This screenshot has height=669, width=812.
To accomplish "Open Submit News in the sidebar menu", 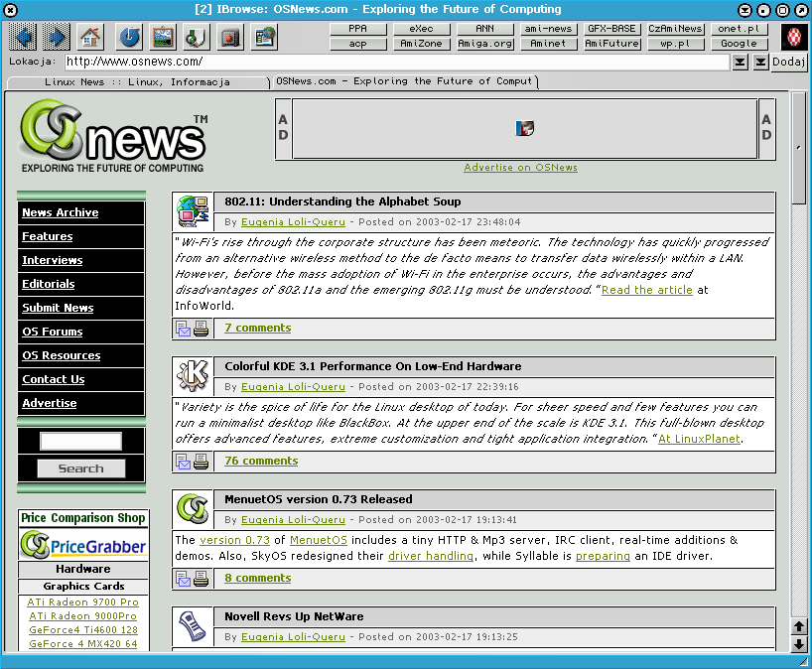I will (x=58, y=308).
